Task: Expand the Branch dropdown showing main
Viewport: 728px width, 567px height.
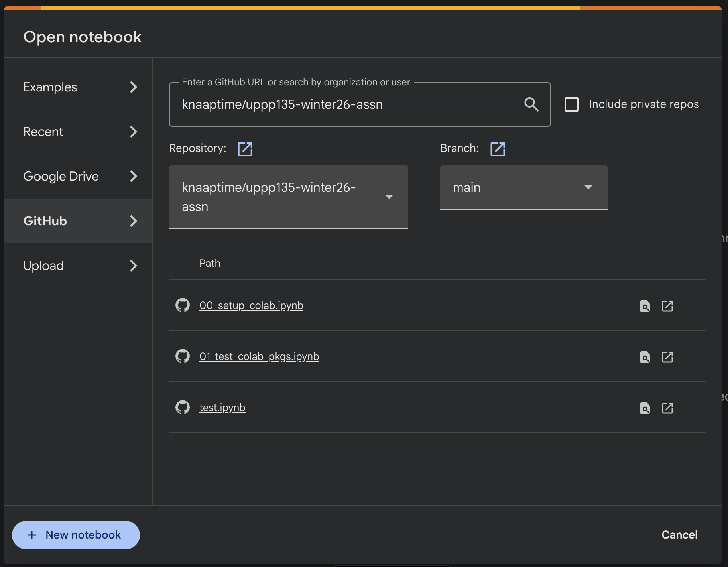Action: coord(524,187)
